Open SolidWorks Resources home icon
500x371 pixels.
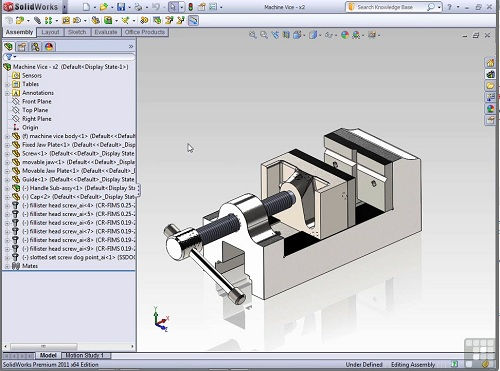coord(490,63)
